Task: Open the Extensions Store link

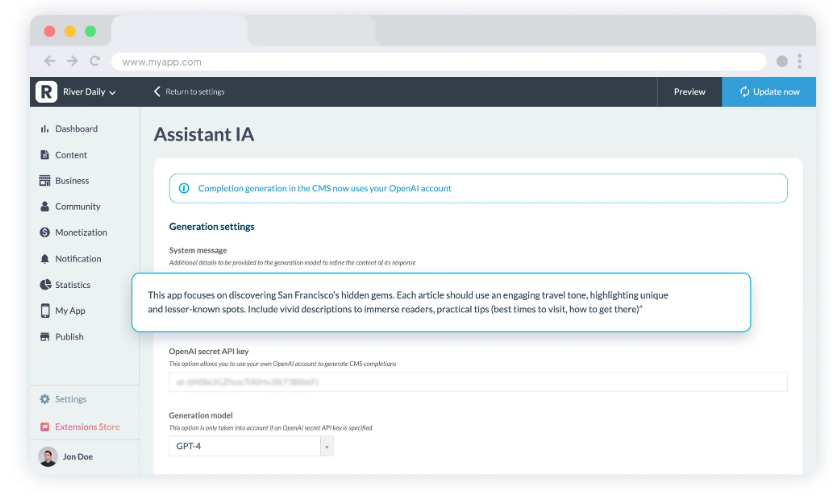Action: click(x=86, y=427)
